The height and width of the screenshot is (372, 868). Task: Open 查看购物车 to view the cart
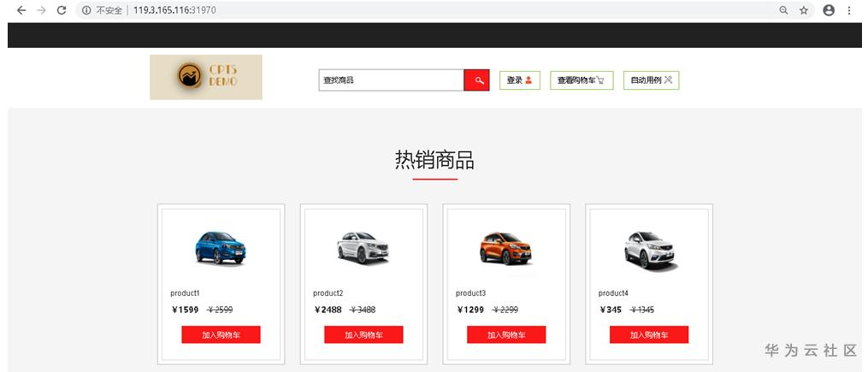[580, 80]
